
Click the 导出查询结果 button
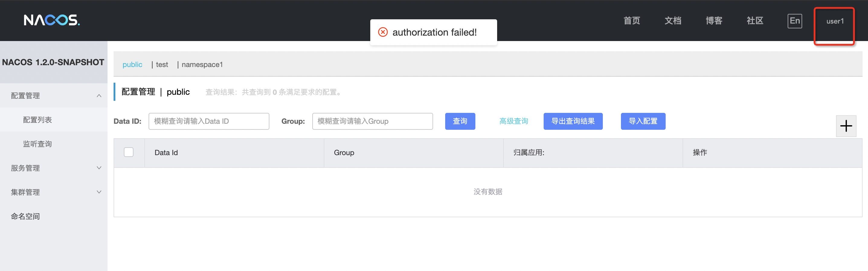pos(573,121)
